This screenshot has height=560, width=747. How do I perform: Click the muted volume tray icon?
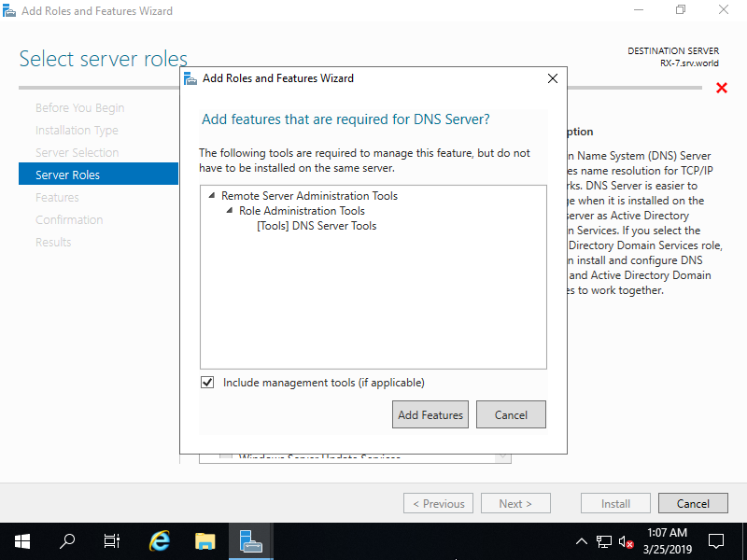point(626,541)
